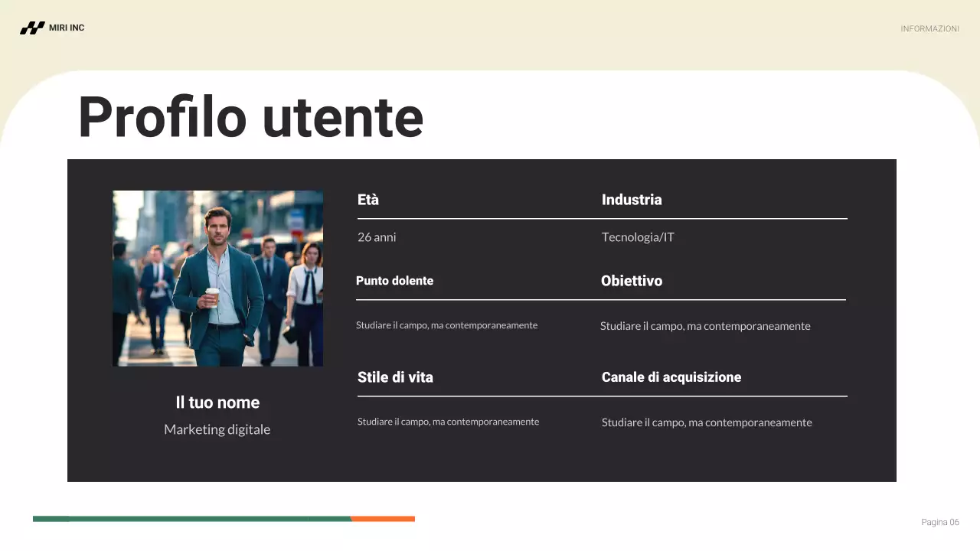This screenshot has width=980, height=551.
Task: Click the description text under Canale di acquisizione
Action: [x=707, y=422]
